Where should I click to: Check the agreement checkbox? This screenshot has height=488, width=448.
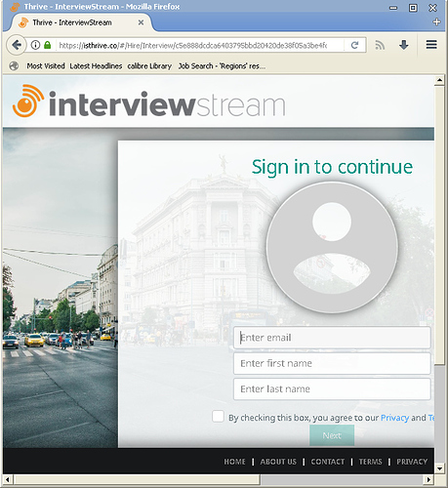point(218,417)
